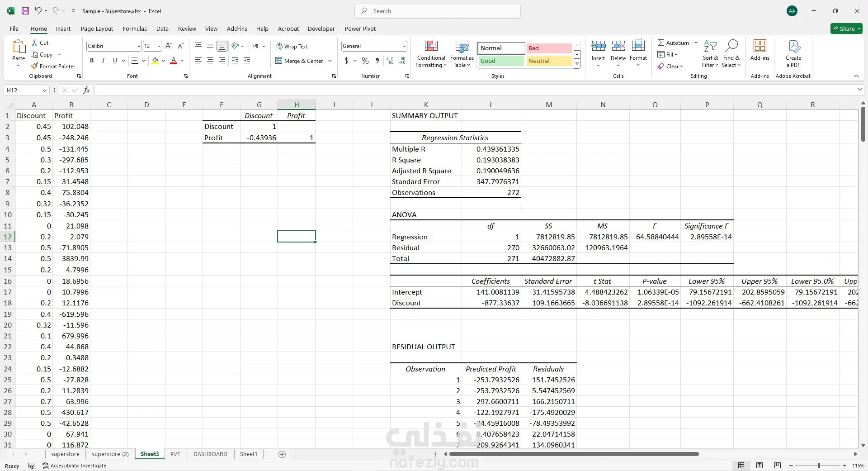Increase font size with the larger A icon

click(x=169, y=46)
